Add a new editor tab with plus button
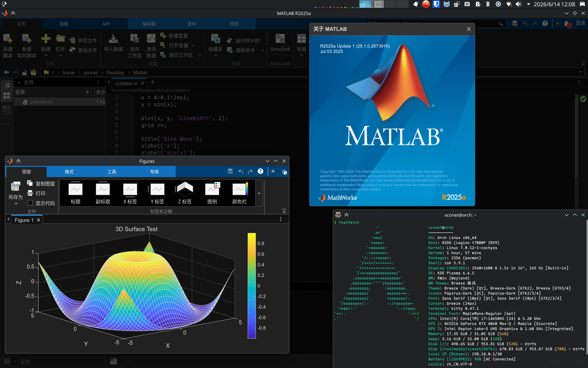The height and width of the screenshot is (368, 588). click(x=152, y=82)
